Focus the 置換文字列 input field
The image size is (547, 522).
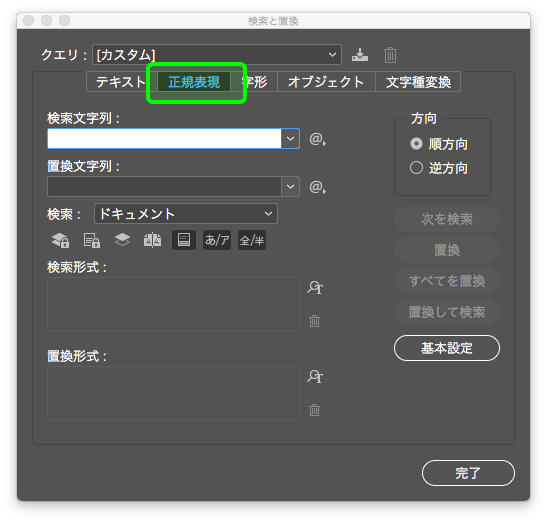pos(164,186)
